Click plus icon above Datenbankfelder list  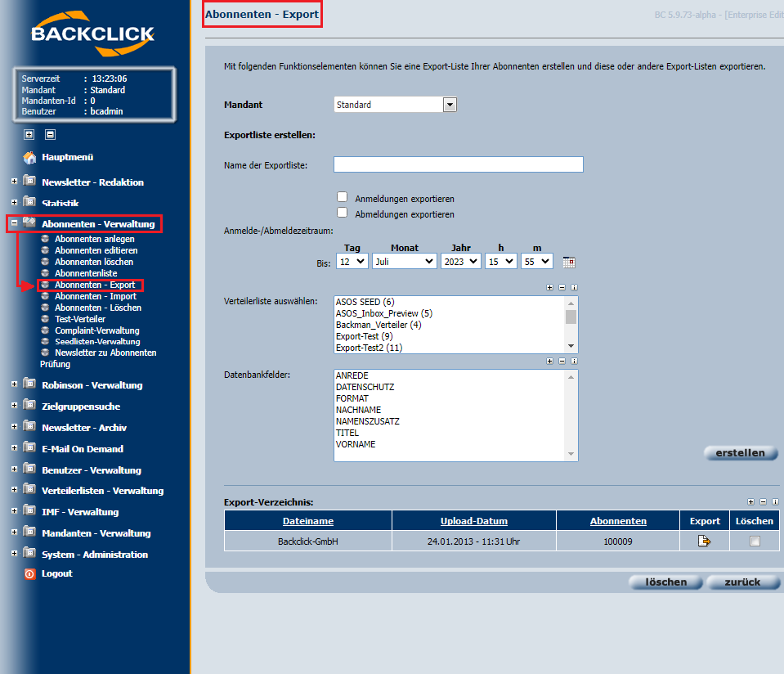tap(549, 362)
